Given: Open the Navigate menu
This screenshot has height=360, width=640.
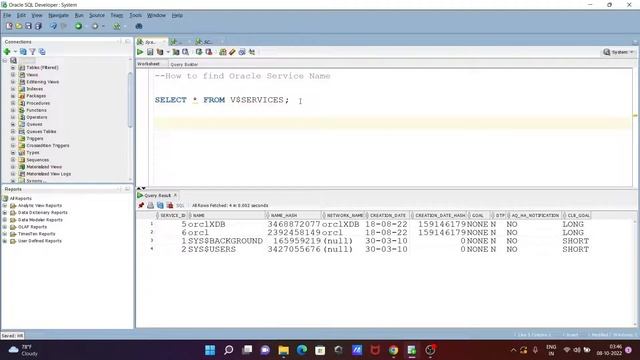Looking at the screenshot, I should pos(58,15).
